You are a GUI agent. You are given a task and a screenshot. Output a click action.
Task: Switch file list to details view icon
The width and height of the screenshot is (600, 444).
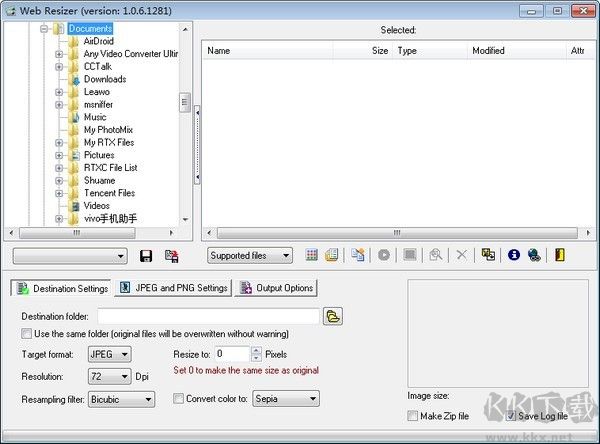tap(332, 255)
